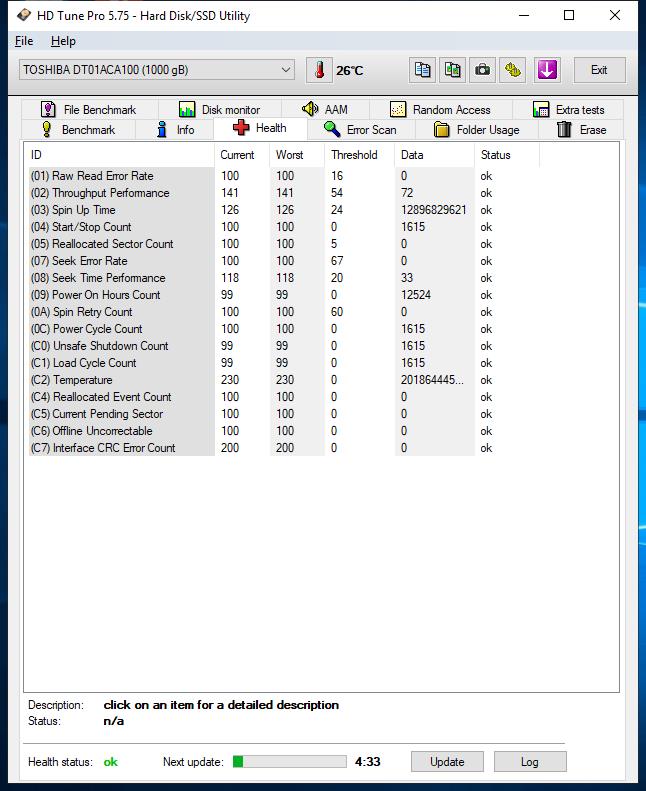Click the purple down-arrow minimize-to-tray icon

pyautogui.click(x=547, y=70)
